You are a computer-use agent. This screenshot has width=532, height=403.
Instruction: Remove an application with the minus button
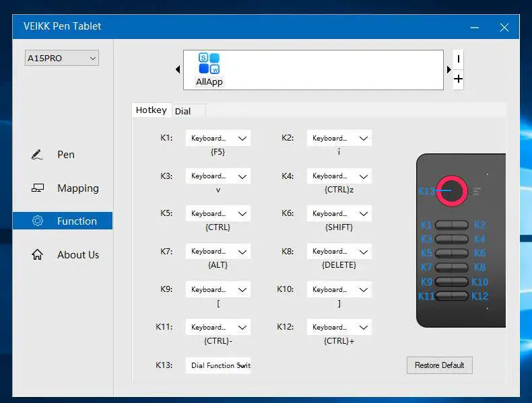click(x=459, y=59)
